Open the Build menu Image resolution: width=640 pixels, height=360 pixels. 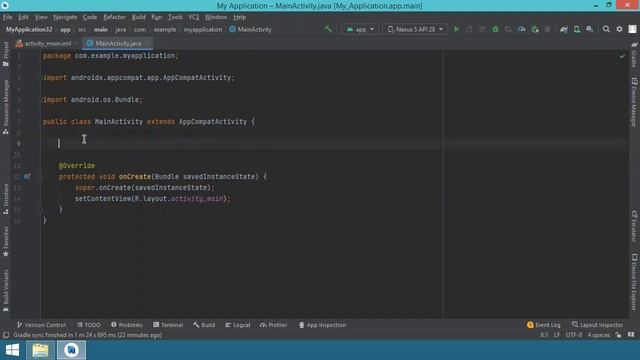pyautogui.click(x=138, y=17)
